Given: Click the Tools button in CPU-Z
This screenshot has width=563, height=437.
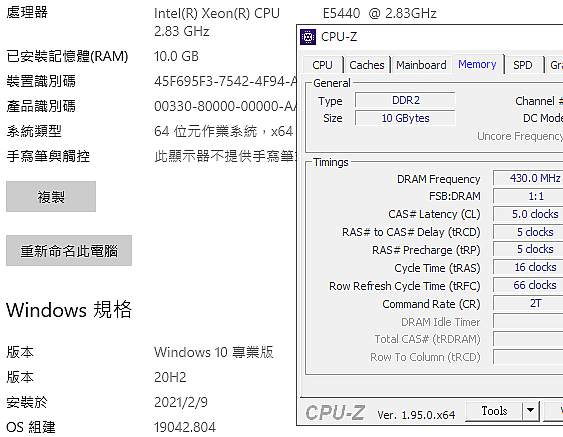Looking at the screenshot, I should (x=494, y=411).
